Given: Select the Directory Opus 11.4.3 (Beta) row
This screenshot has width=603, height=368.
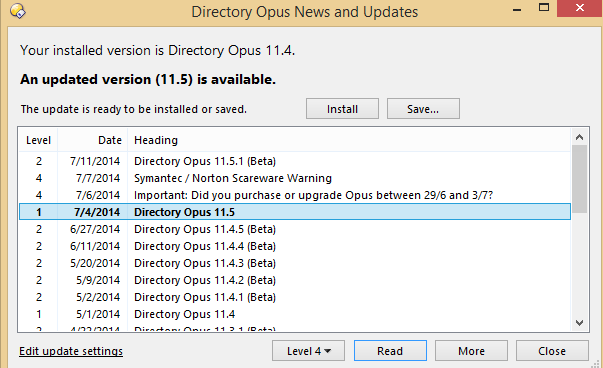Looking at the screenshot, I should [295, 263].
